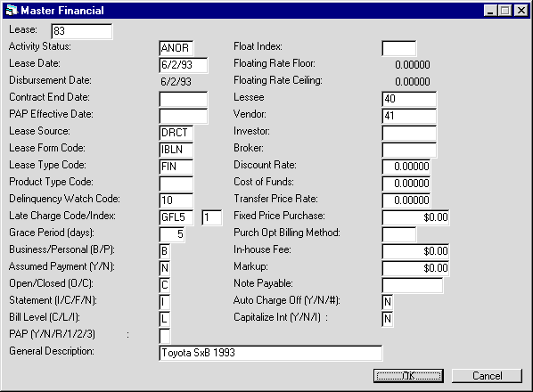
Task: Click the Vendor field showing 41
Action: coord(409,116)
